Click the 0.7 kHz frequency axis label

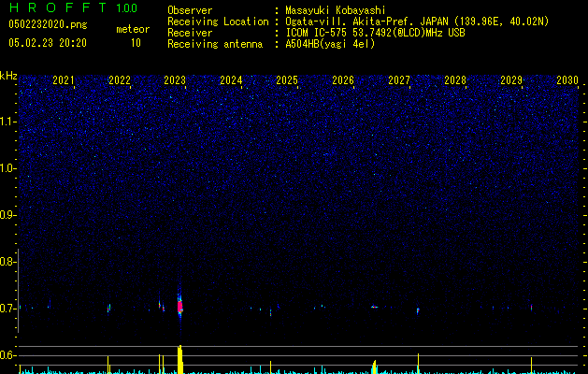click(x=7, y=309)
